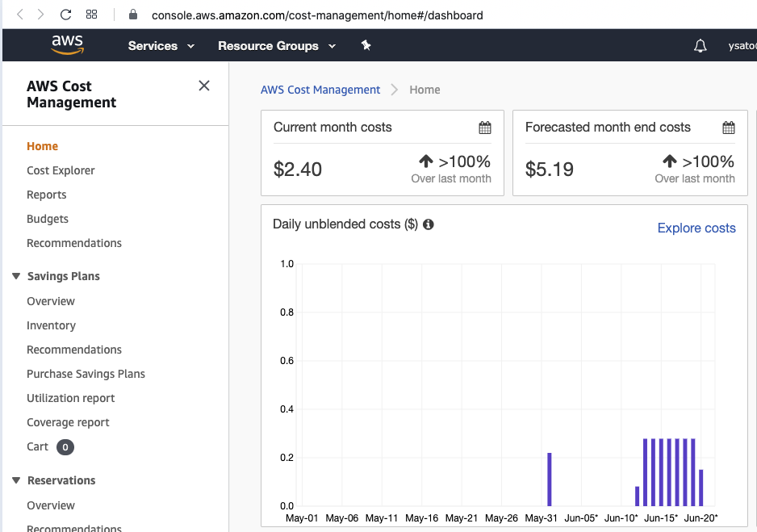
Task: Go back using browser back arrow
Action: point(20,15)
